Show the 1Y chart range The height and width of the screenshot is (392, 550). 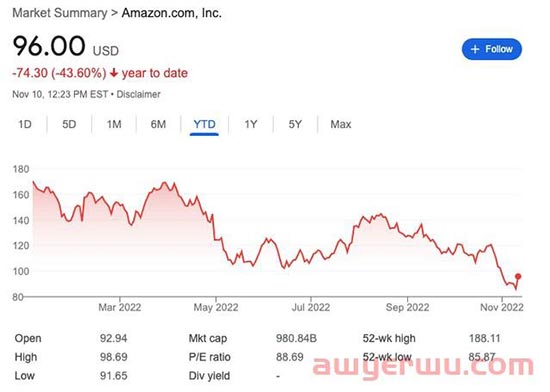point(251,124)
